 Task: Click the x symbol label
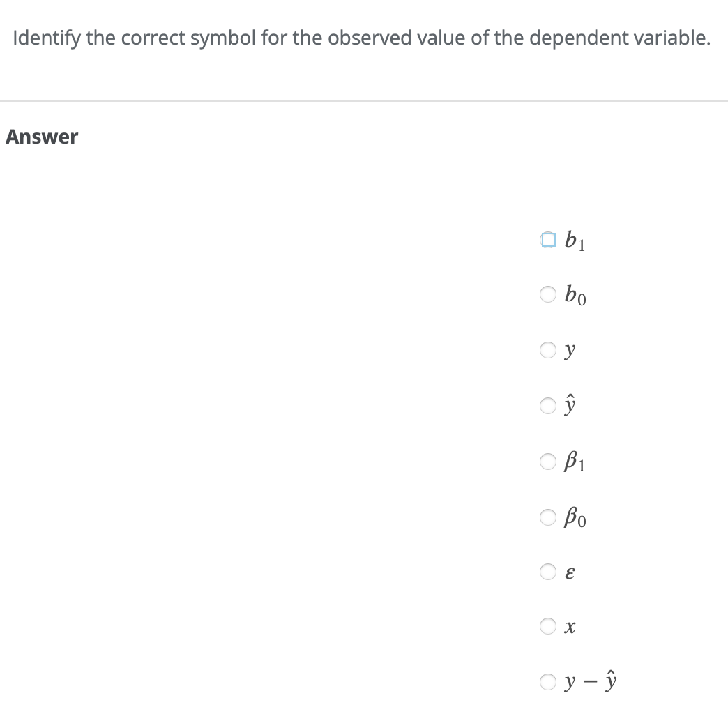[x=569, y=627]
